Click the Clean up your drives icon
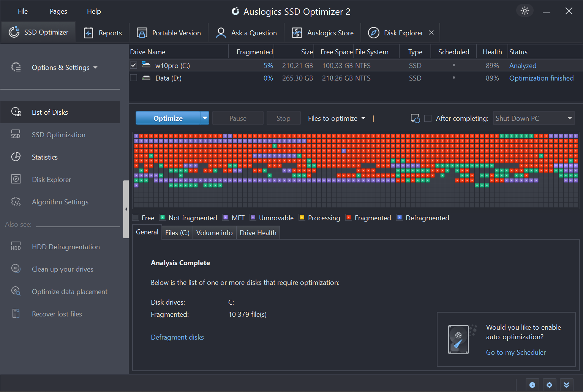Viewport: 583px width, 392px height. point(16,269)
